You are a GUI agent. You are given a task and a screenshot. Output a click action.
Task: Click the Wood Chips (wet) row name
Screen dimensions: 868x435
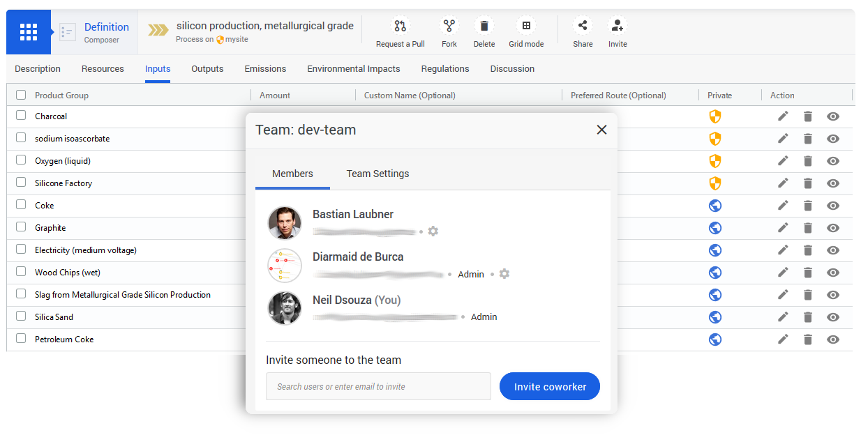[x=68, y=273]
